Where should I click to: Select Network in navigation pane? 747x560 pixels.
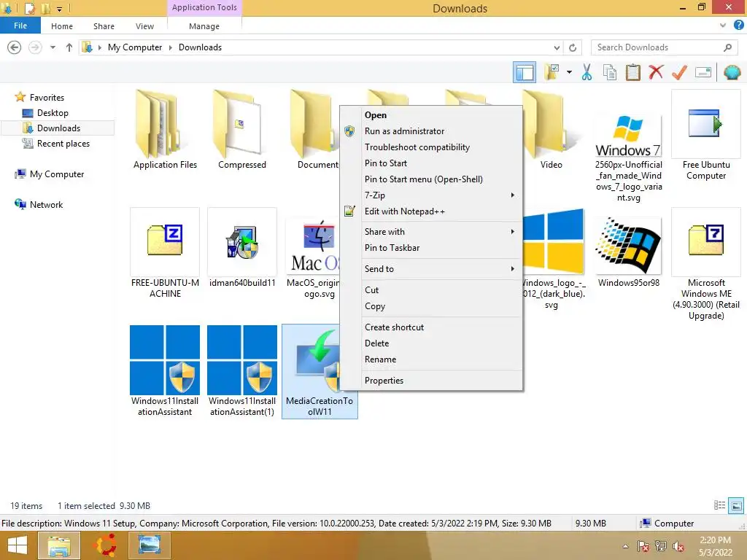pos(46,204)
